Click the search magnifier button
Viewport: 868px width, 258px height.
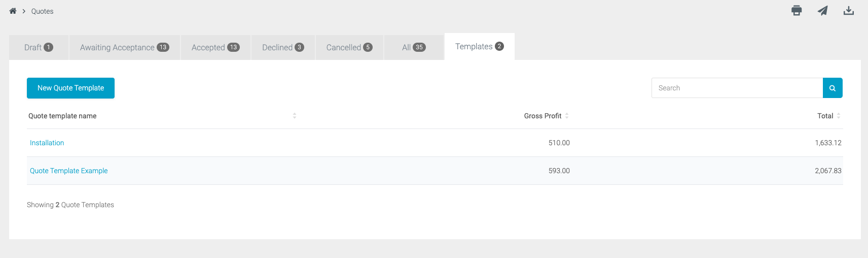tap(833, 88)
